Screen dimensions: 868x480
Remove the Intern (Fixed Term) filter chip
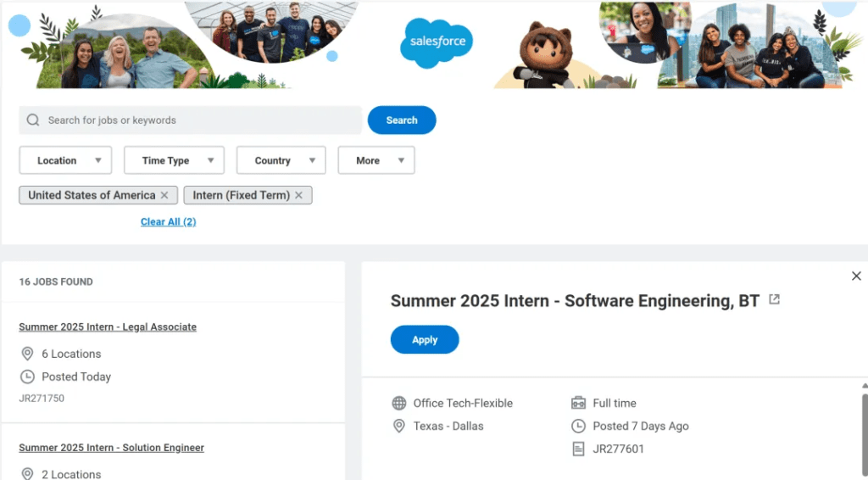point(299,195)
